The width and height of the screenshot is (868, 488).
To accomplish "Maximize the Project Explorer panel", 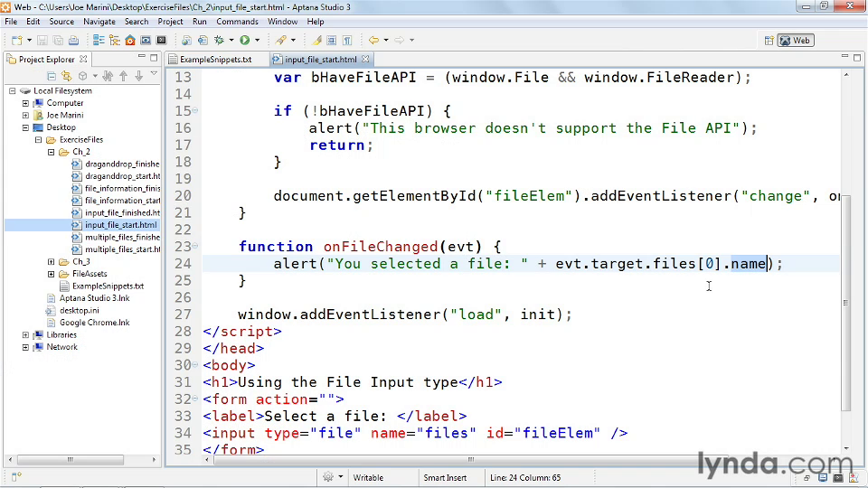I will [x=154, y=58].
